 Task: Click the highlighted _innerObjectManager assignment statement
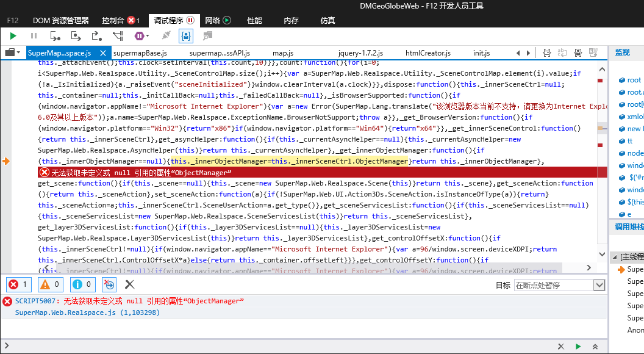tap(290, 161)
